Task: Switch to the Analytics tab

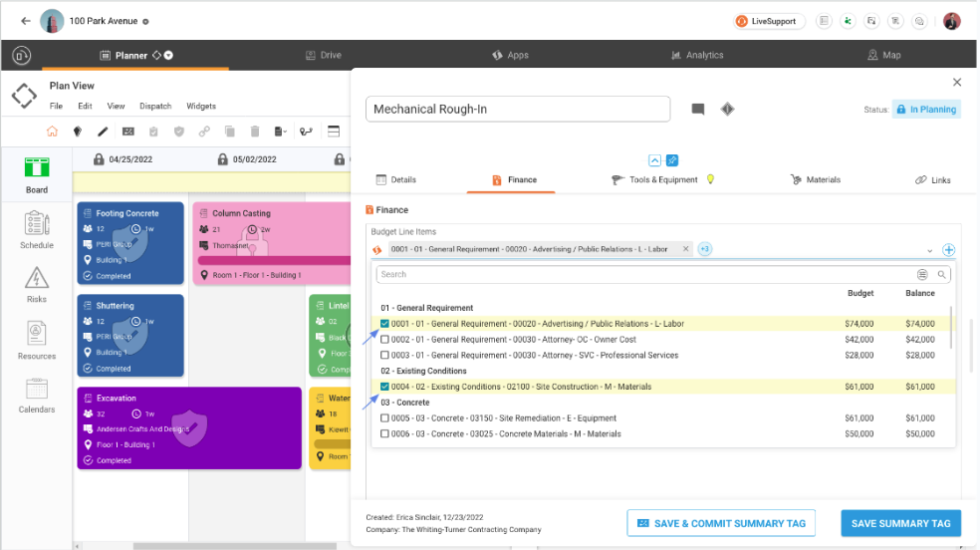Action: [697, 55]
